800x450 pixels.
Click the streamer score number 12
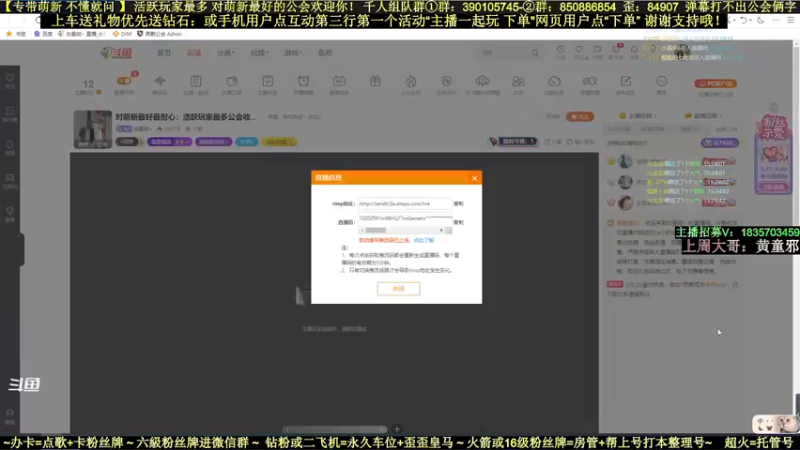click(88, 84)
